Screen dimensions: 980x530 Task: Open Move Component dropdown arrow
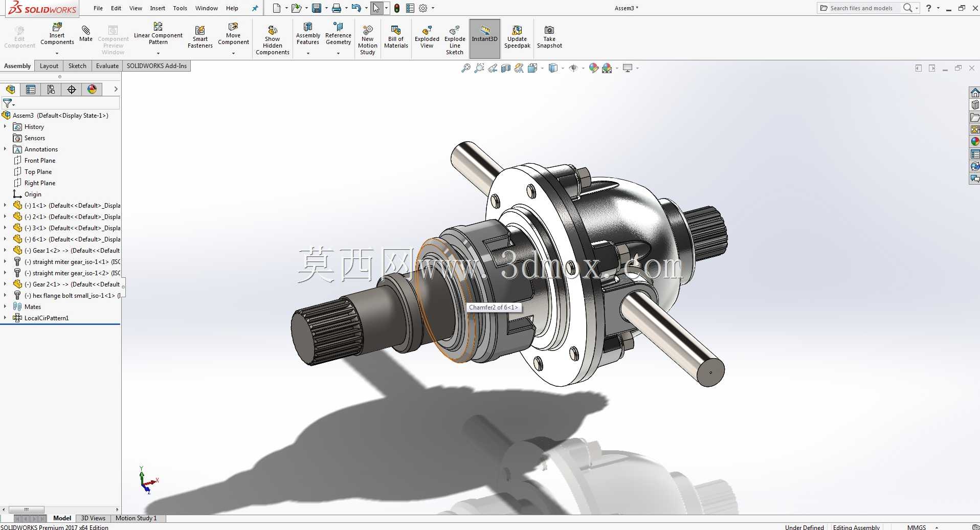click(x=233, y=53)
